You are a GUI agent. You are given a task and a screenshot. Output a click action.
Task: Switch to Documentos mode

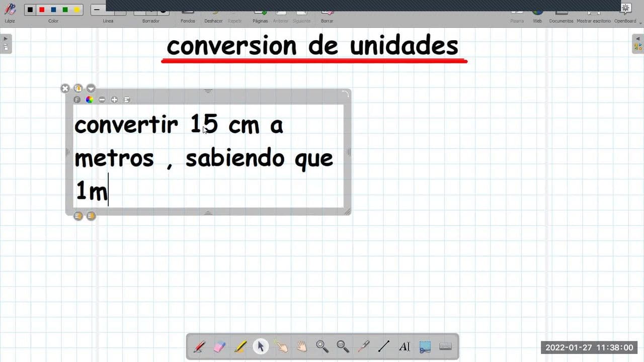pyautogui.click(x=561, y=13)
